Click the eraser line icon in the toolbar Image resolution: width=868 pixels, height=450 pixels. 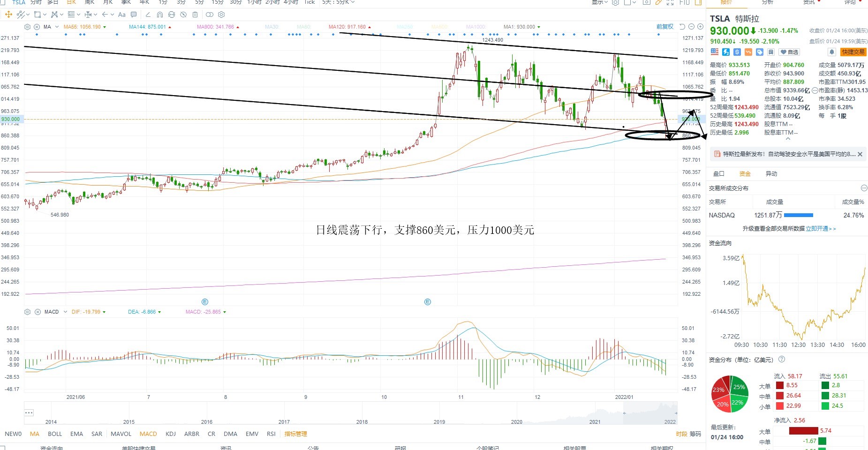[x=148, y=15]
